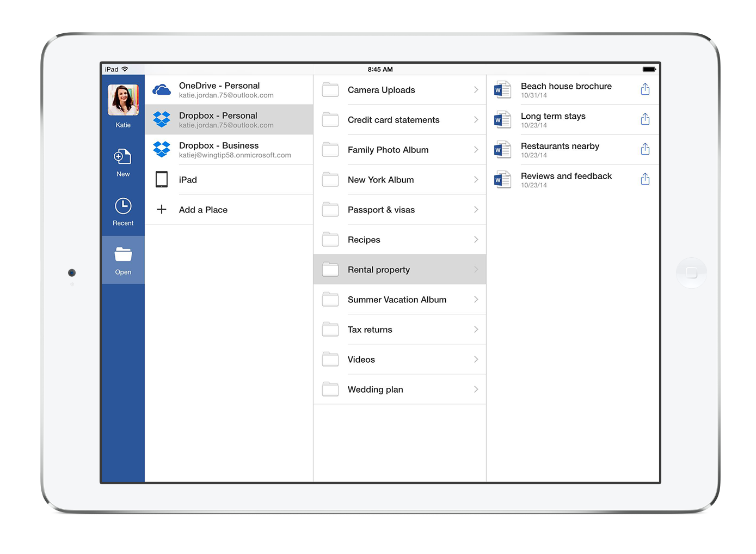Expand the Tax returns folder chevron

476,329
